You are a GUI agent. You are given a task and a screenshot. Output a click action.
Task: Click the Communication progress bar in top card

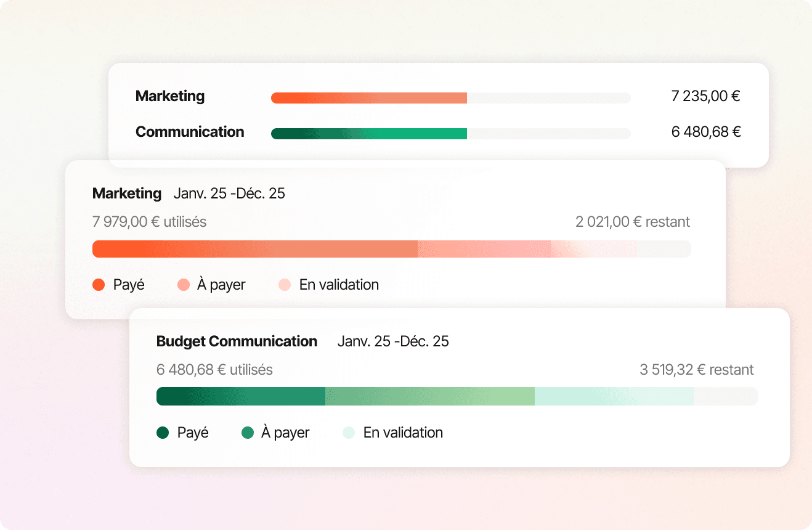451,132
